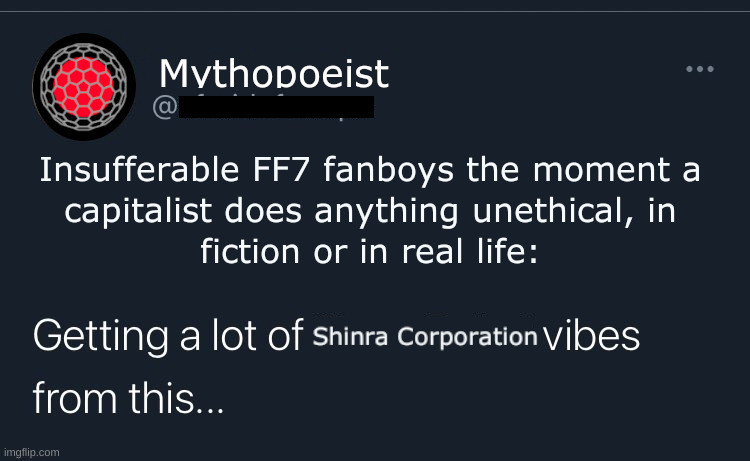Image resolution: width=750 pixels, height=461 pixels.
Task: Select the pasted "Shinra Corporation" text
Action: coord(425,336)
